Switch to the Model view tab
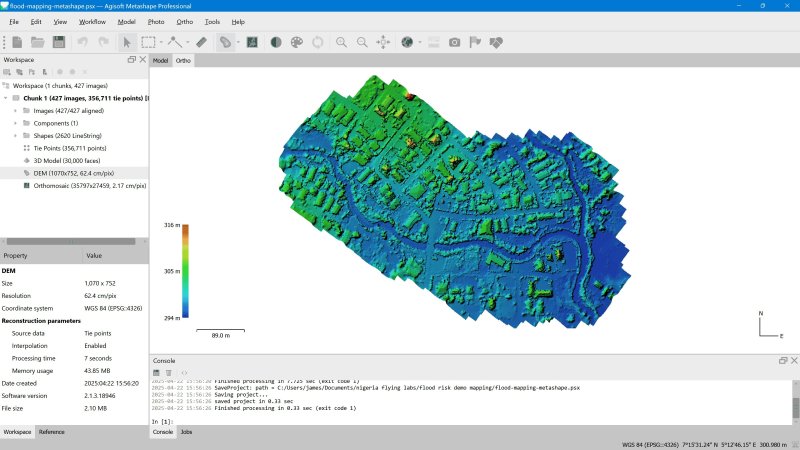Image resolution: width=800 pixels, height=450 pixels. [160, 61]
